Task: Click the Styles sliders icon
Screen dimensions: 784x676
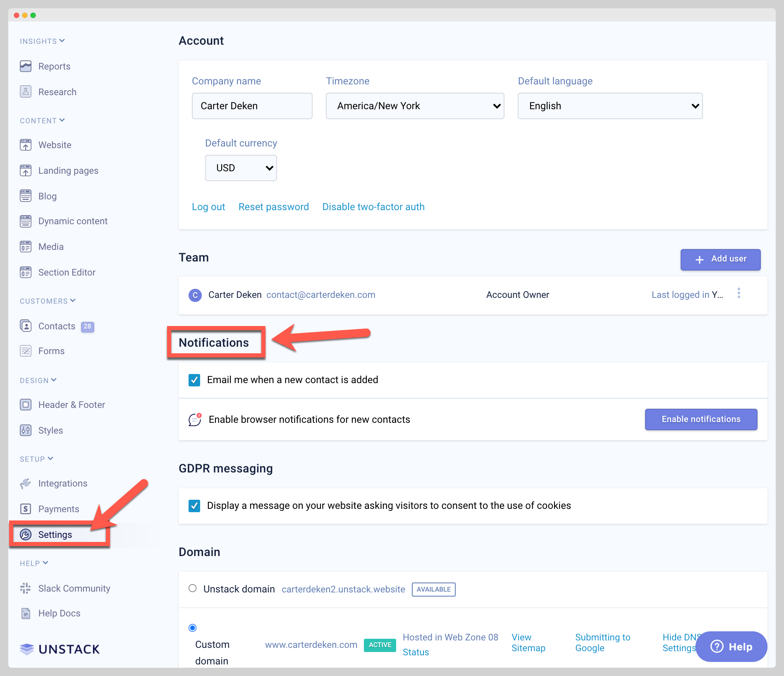Action: click(x=26, y=430)
